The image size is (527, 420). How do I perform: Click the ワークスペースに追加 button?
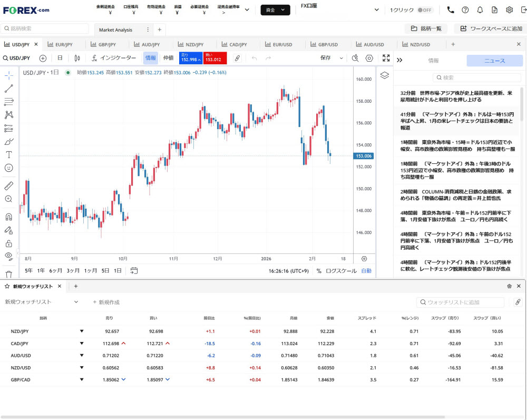tap(491, 28)
